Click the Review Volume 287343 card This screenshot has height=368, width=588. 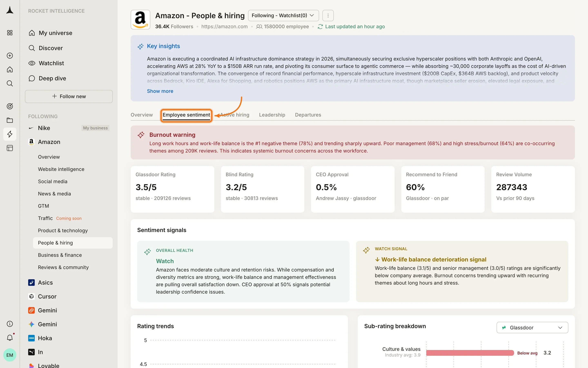533,189
